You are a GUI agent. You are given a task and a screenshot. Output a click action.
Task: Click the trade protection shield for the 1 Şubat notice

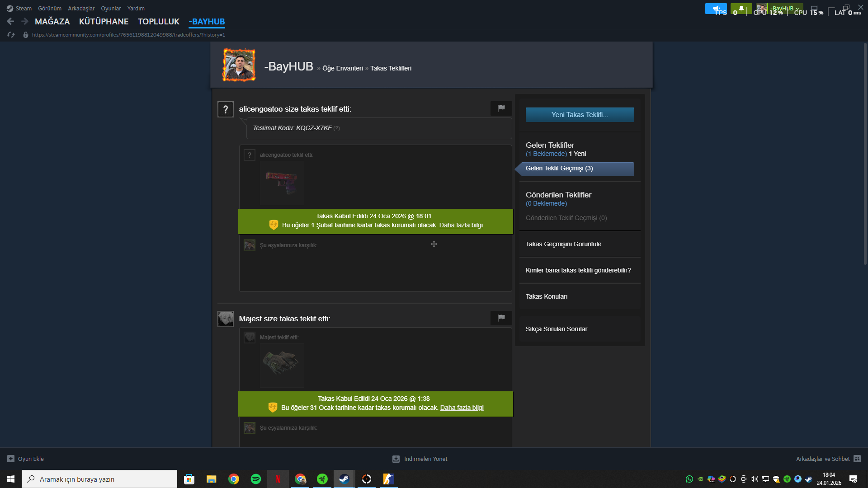(274, 225)
